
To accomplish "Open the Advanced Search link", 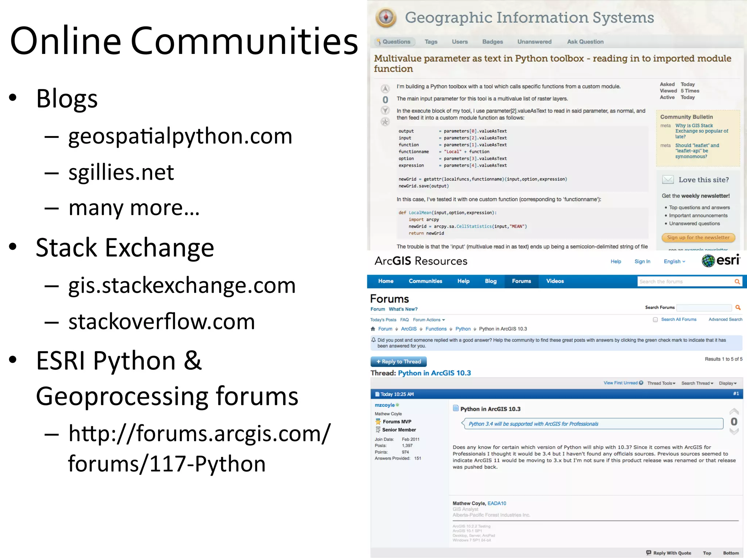I will [725, 319].
